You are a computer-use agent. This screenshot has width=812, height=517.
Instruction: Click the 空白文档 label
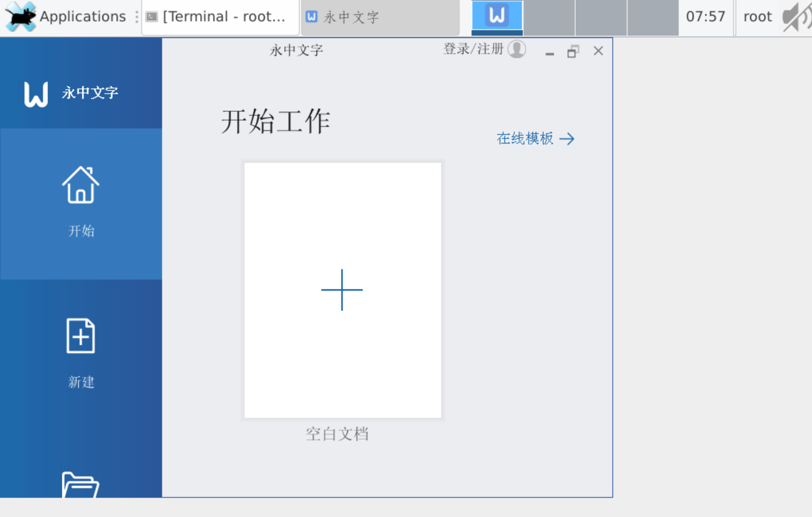click(x=337, y=434)
